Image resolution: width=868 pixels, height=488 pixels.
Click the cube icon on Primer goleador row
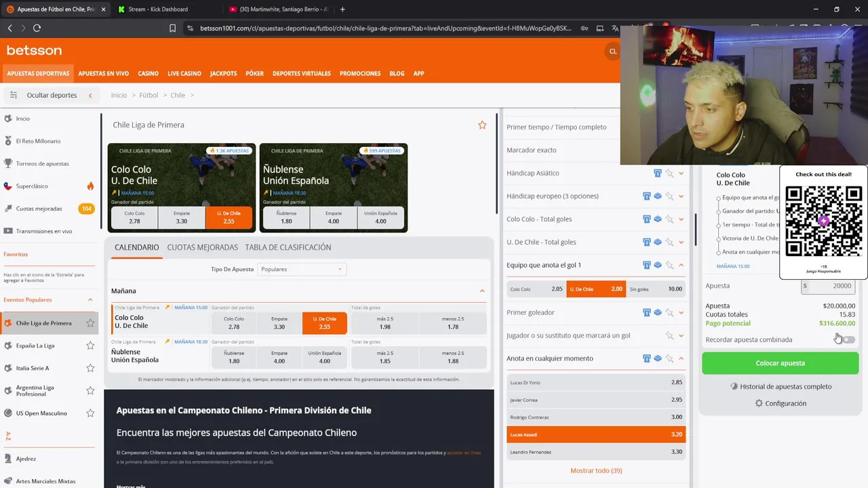(x=658, y=312)
